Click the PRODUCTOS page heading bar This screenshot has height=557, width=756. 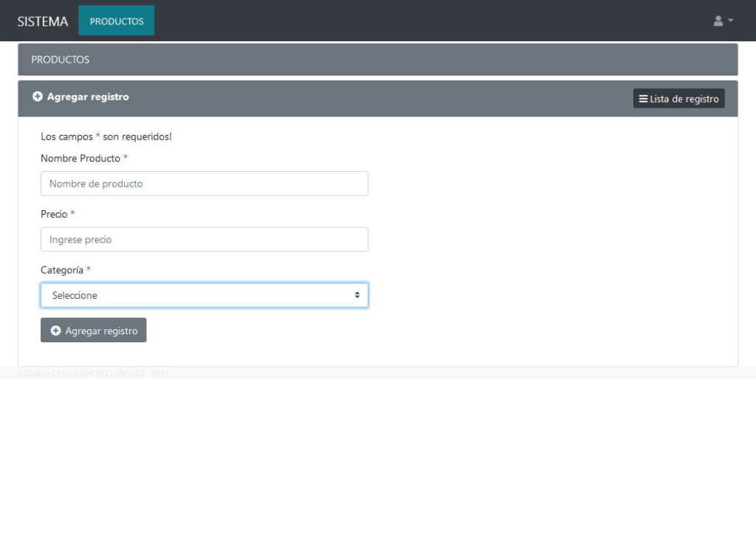61,59
